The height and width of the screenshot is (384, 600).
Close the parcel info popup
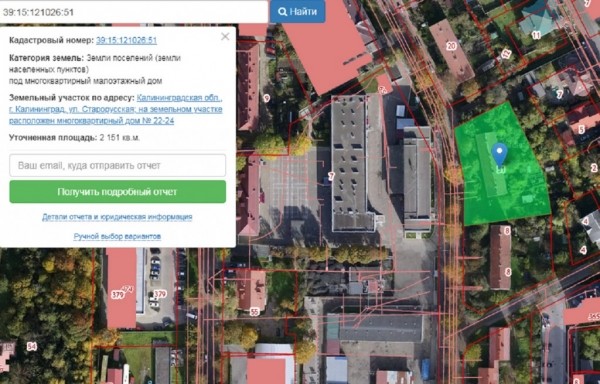pos(225,36)
